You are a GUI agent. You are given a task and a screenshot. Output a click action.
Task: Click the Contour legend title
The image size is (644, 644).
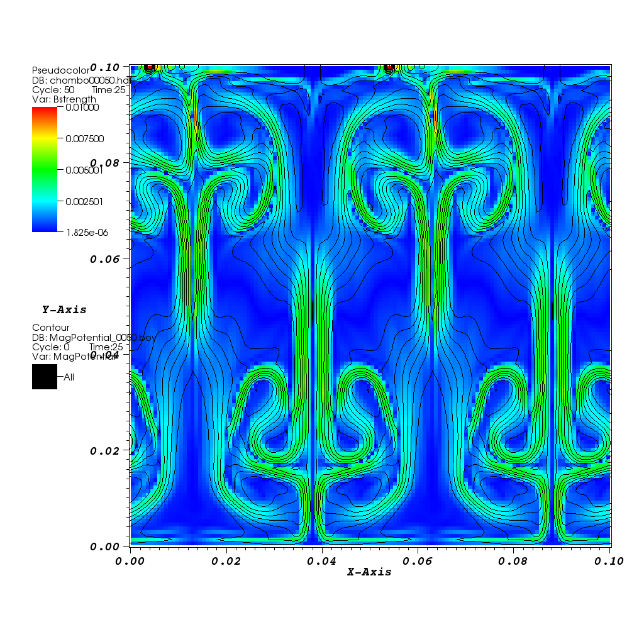(x=50, y=327)
